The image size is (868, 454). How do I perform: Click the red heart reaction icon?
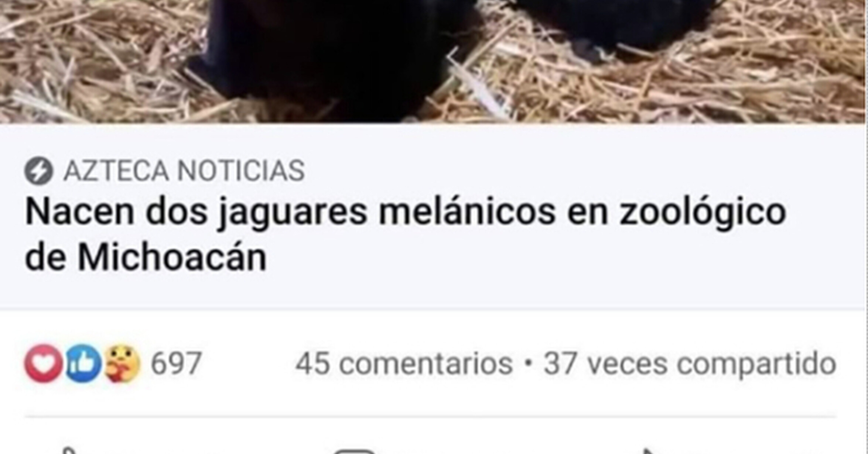point(44,363)
